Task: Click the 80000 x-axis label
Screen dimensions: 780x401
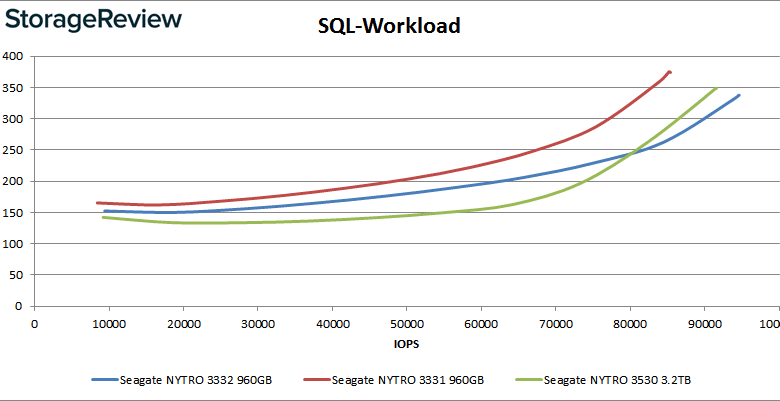Action: click(x=630, y=324)
